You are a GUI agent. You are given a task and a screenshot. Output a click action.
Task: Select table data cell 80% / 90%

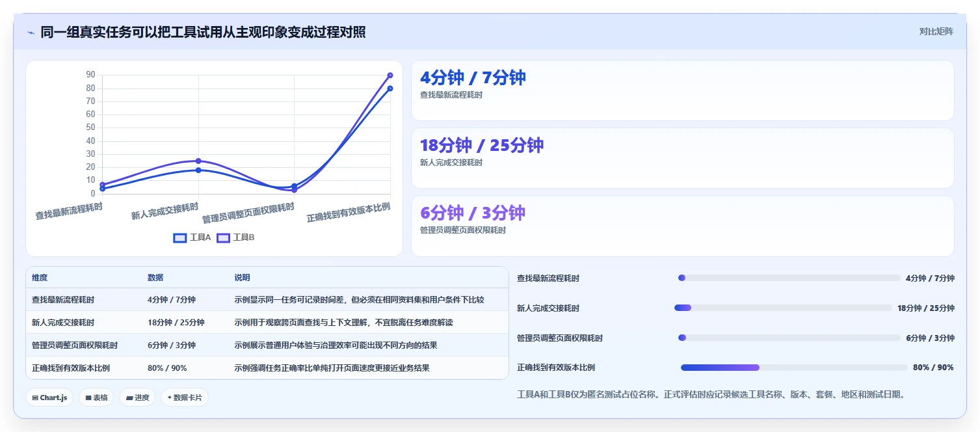tap(167, 368)
